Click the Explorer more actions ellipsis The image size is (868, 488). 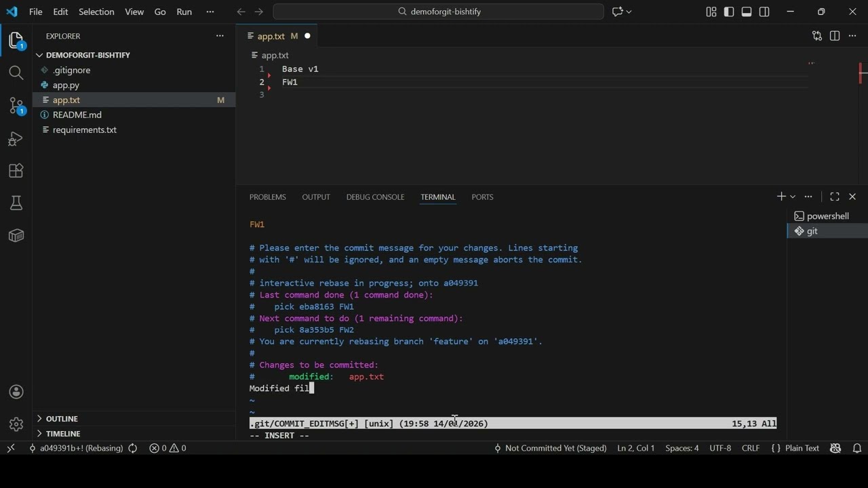pos(220,36)
